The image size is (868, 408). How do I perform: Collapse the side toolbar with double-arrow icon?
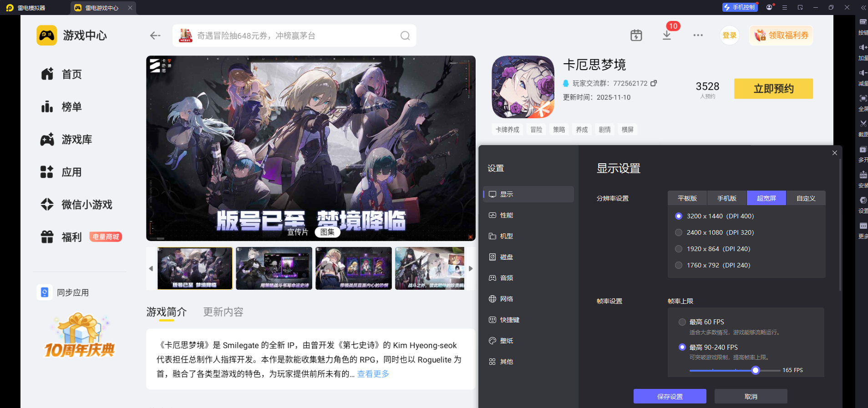(x=863, y=7)
